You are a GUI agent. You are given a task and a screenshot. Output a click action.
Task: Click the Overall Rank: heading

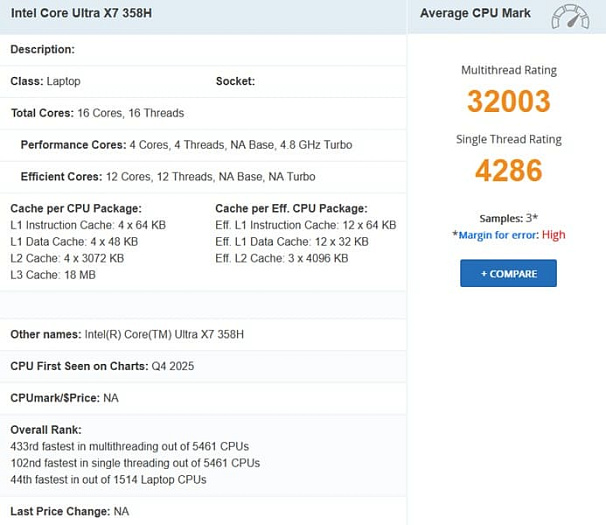coord(46,430)
